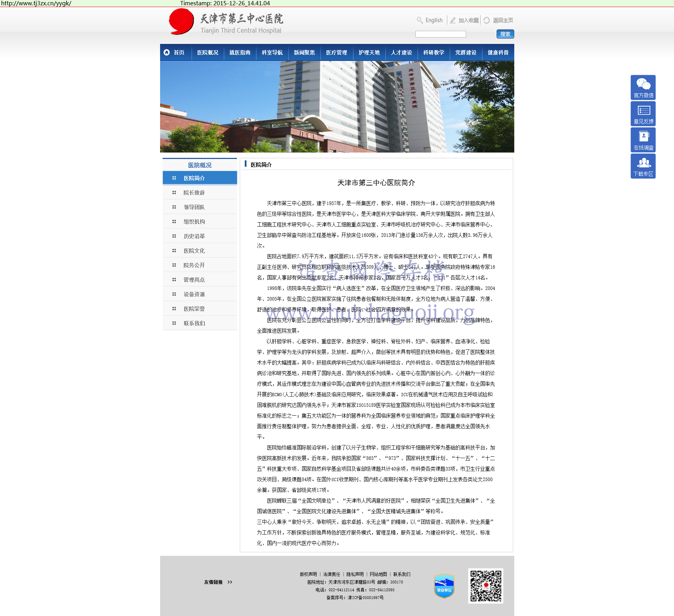
Task: Open 领导团队 from the sidebar list
Action: [194, 207]
